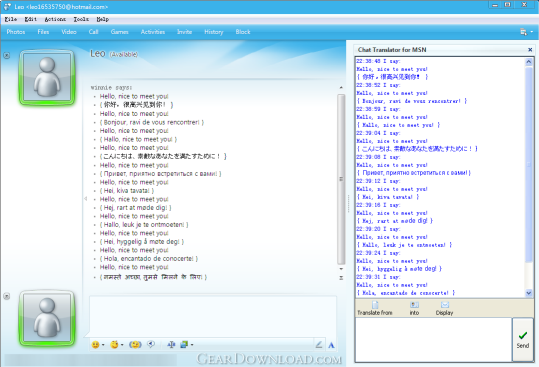Click the French line 'Bonjour, ravi de vous rencontrer!'
Screen dimensions: 539x367
tap(152, 122)
